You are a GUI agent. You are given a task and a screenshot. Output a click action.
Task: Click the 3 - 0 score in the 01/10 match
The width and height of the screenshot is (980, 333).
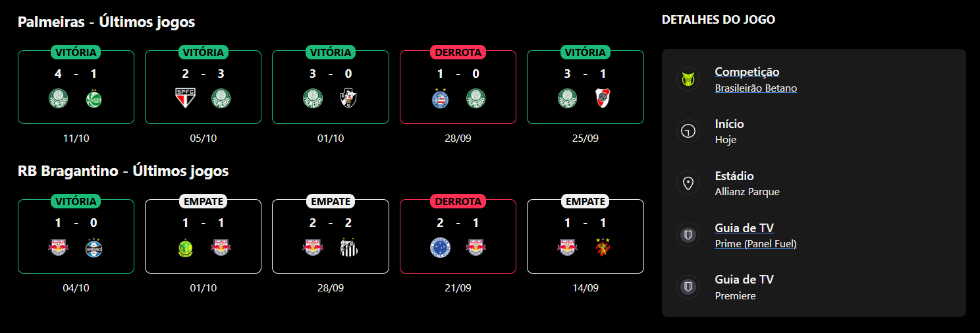point(331,74)
